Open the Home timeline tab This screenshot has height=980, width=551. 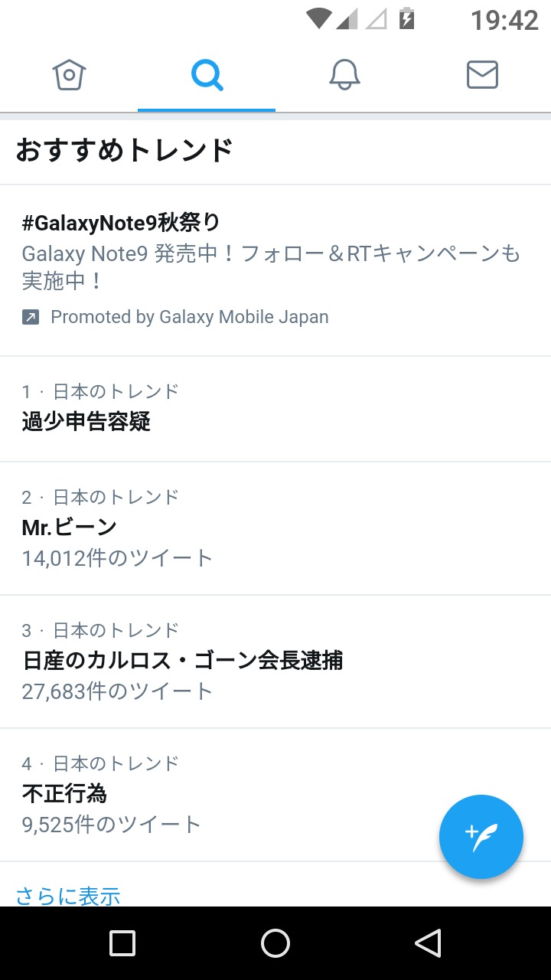pyautogui.click(x=69, y=75)
